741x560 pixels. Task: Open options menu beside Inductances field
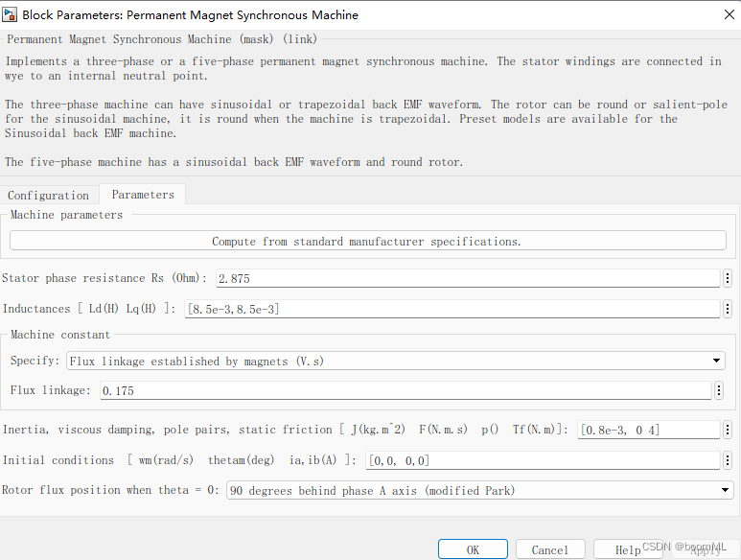point(728,309)
